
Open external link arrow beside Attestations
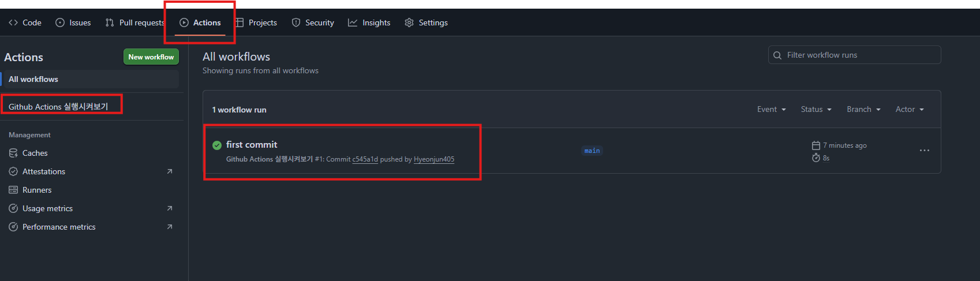coord(170,171)
